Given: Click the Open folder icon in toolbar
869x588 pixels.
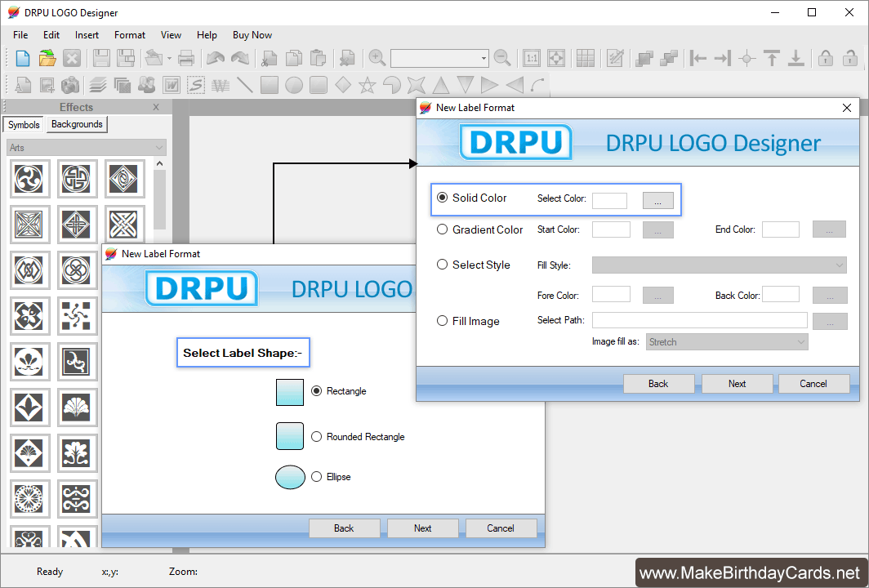Looking at the screenshot, I should point(47,58).
